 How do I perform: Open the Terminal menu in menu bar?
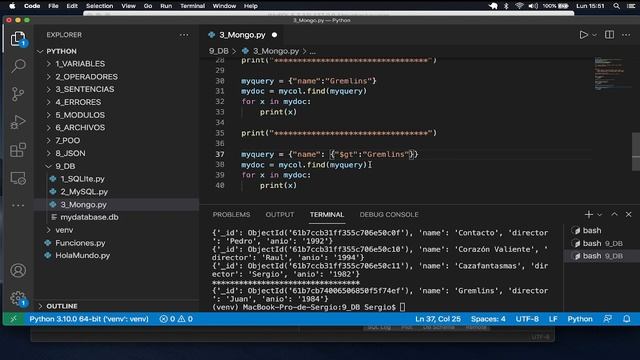coord(192,6)
